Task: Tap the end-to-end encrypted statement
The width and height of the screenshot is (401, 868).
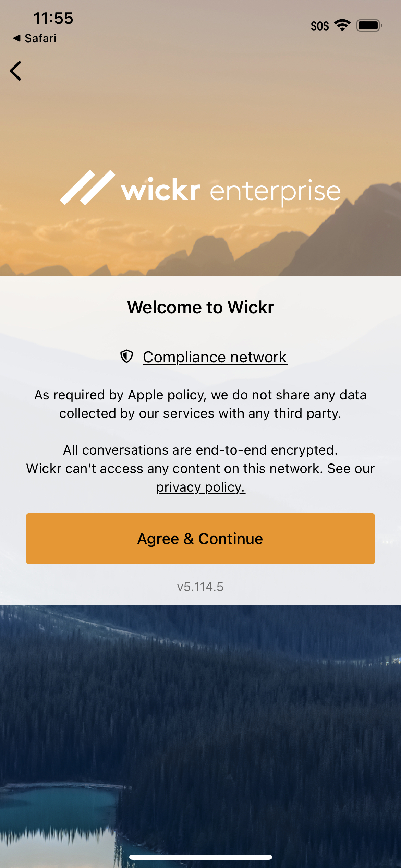Action: [200, 450]
